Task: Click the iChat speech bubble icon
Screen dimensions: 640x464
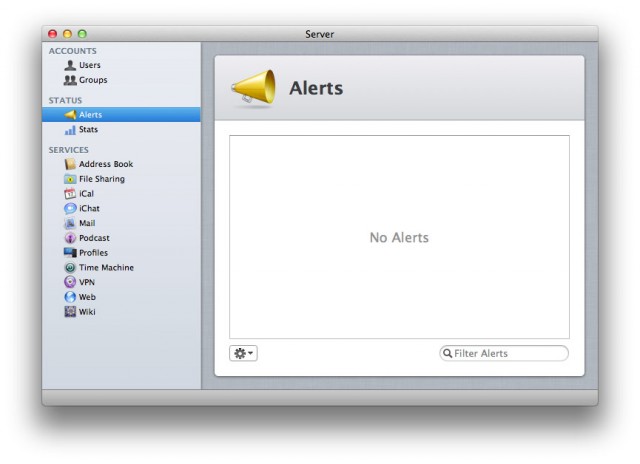Action: [70, 209]
